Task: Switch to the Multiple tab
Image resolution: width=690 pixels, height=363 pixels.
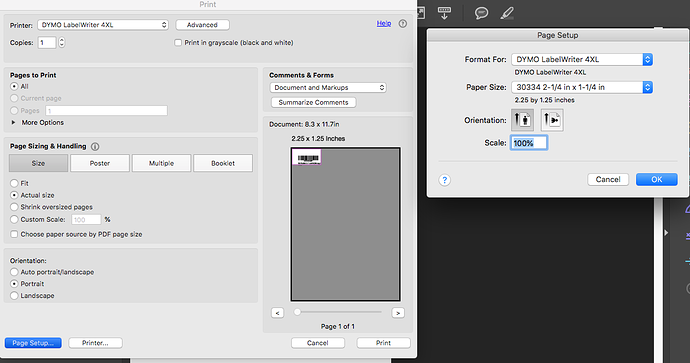Action: coord(161,163)
